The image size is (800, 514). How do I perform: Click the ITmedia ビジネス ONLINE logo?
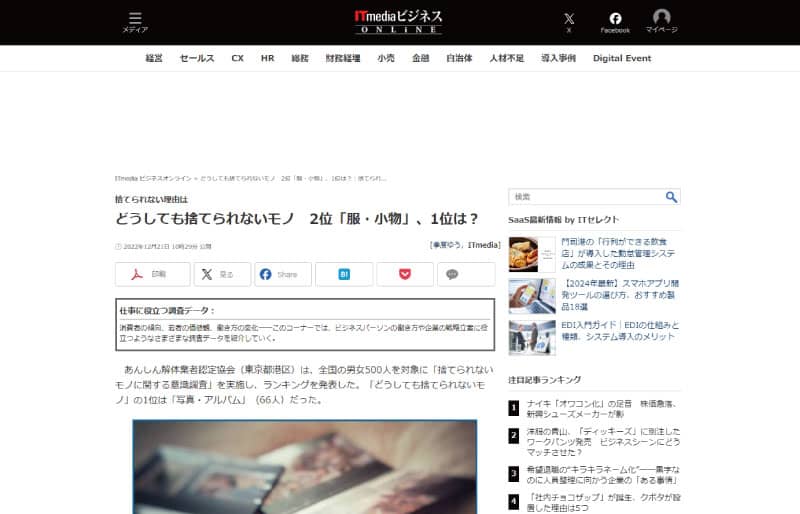click(x=399, y=21)
